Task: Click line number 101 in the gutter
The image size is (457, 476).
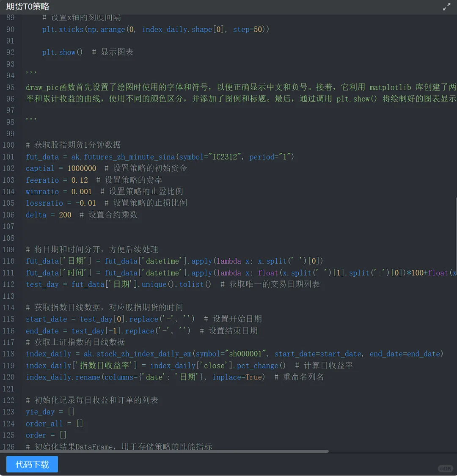Action: [x=8, y=157]
